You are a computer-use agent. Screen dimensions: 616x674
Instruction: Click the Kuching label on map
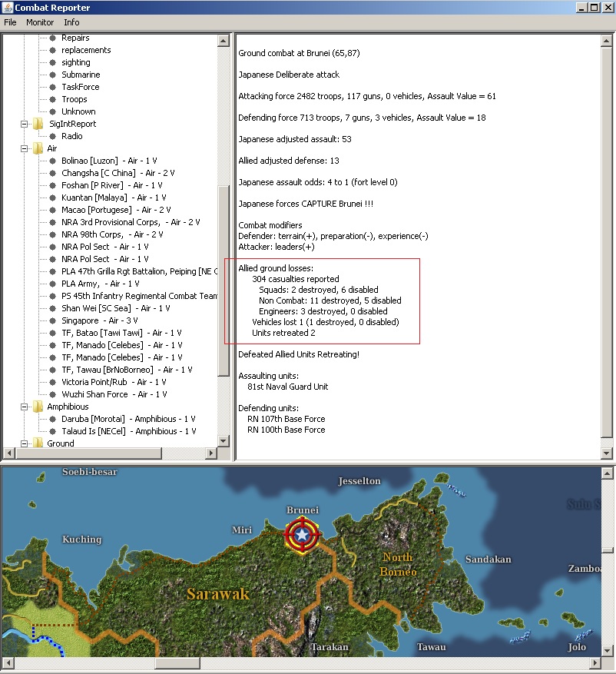[81, 540]
